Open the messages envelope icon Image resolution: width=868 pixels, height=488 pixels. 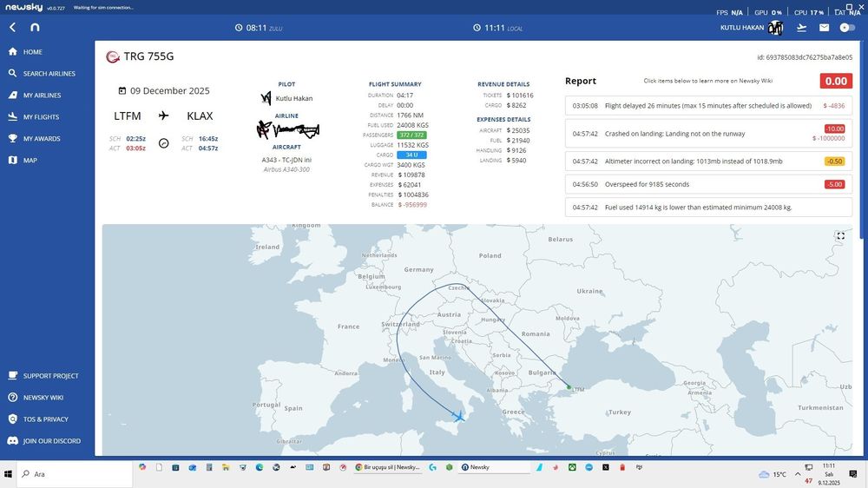tap(824, 28)
